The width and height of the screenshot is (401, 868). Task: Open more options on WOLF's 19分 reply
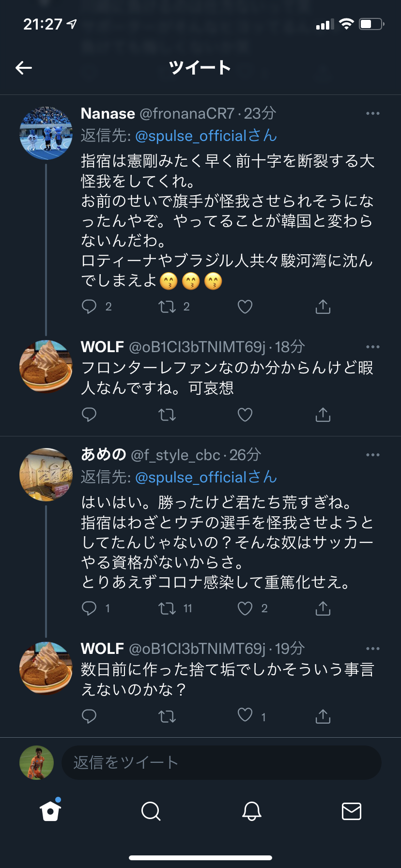pos(372,649)
